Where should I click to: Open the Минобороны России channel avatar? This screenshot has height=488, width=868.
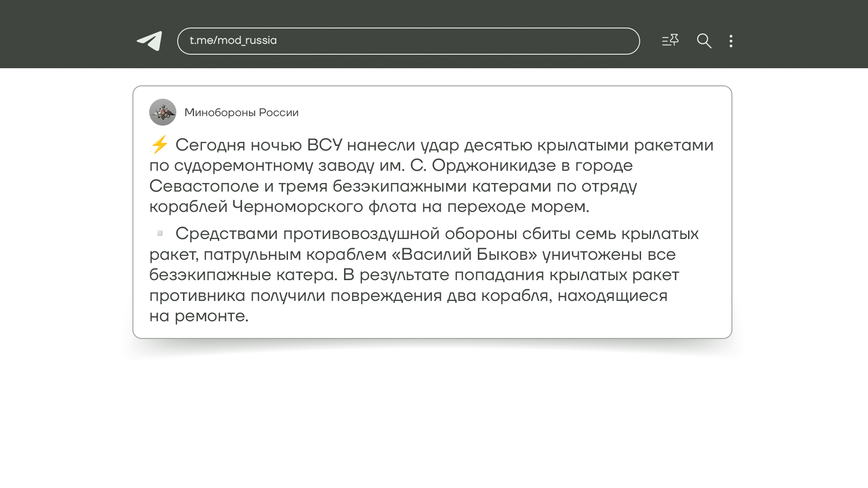(x=163, y=112)
